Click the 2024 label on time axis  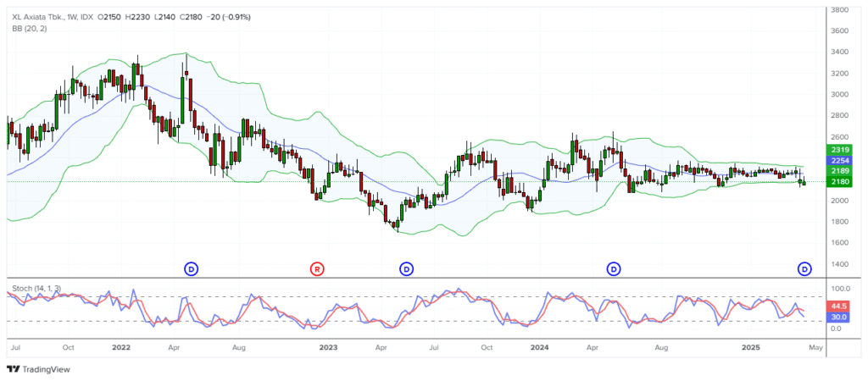(538, 348)
